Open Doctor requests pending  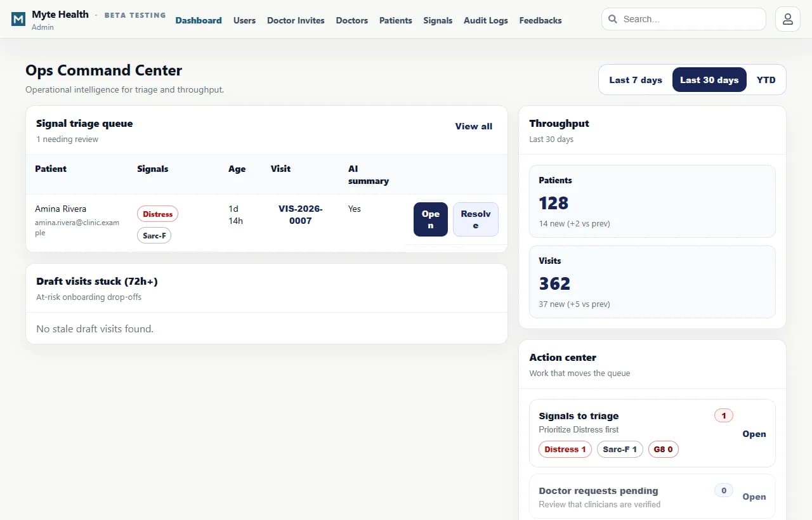[x=754, y=497]
